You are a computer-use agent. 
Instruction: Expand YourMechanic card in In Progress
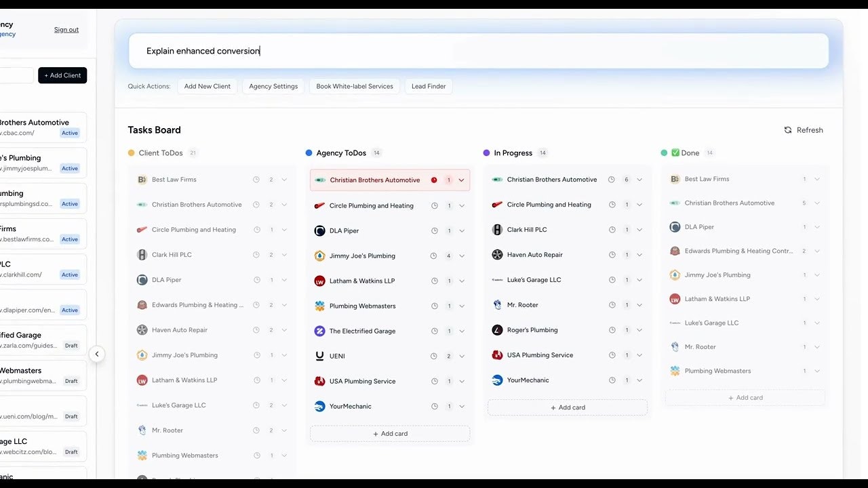coord(639,380)
